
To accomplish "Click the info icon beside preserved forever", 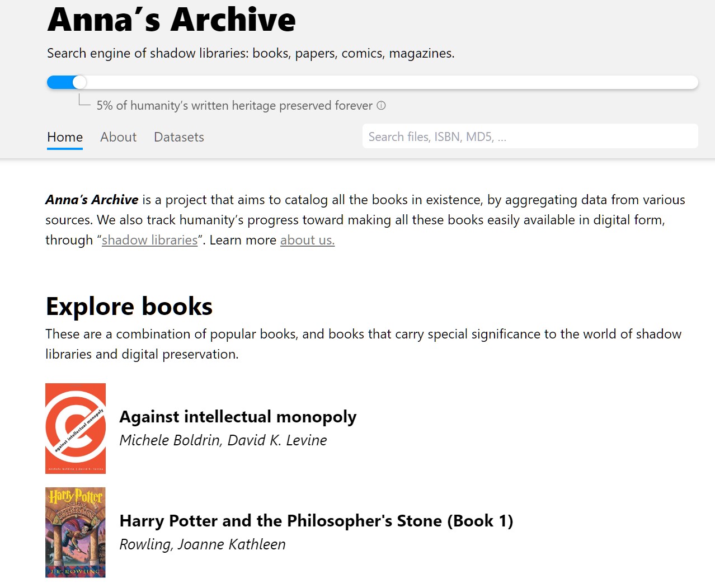I will pyautogui.click(x=381, y=106).
